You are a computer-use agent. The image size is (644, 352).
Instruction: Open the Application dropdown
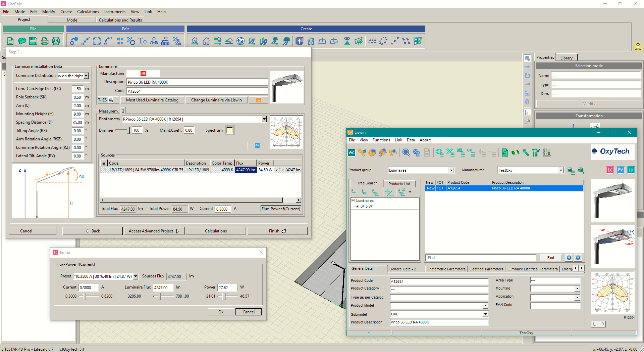click(577, 298)
